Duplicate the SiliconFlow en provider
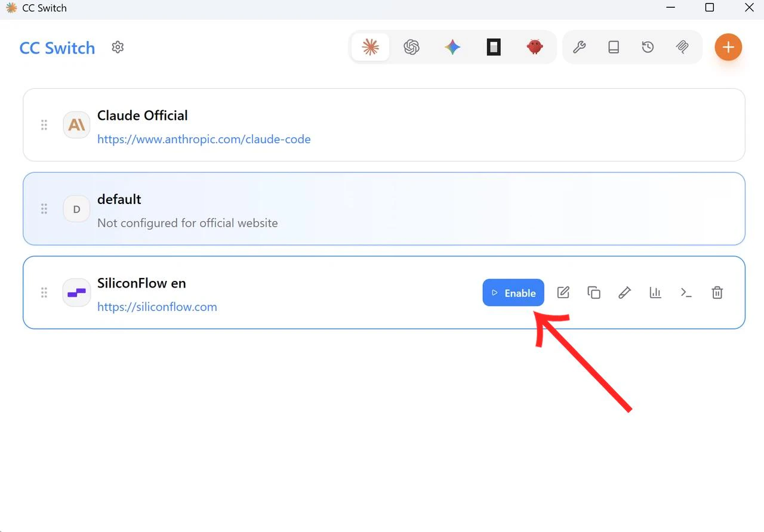 click(x=594, y=292)
